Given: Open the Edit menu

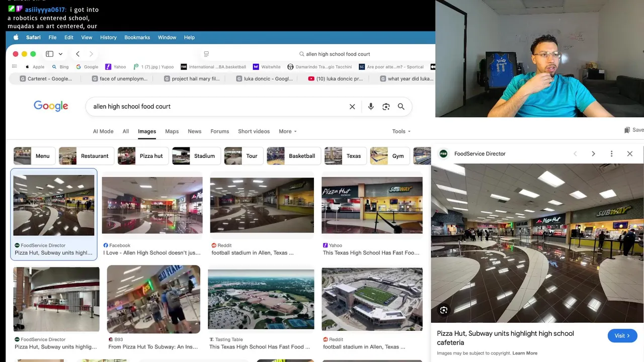Looking at the screenshot, I should [x=69, y=37].
